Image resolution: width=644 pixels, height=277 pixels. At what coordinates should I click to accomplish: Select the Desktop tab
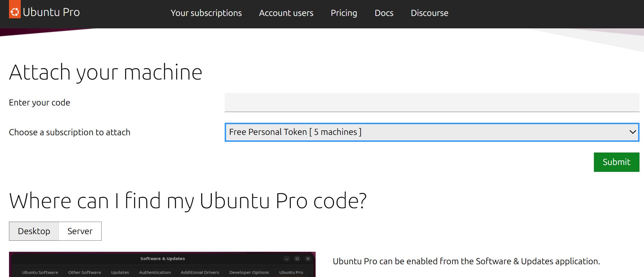34,231
